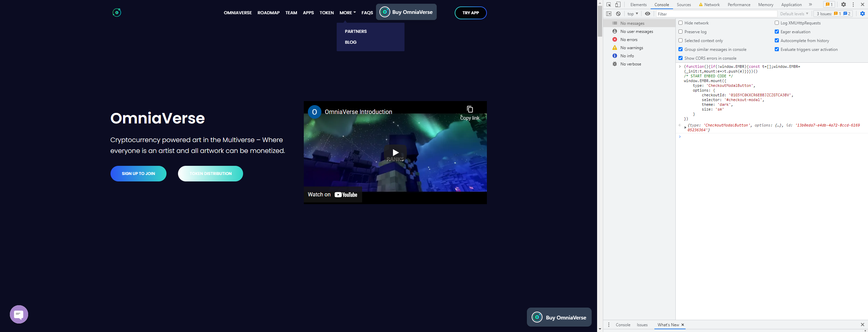Toggle Hide network checkbox
Screen dimensions: 868x332
click(x=680, y=23)
